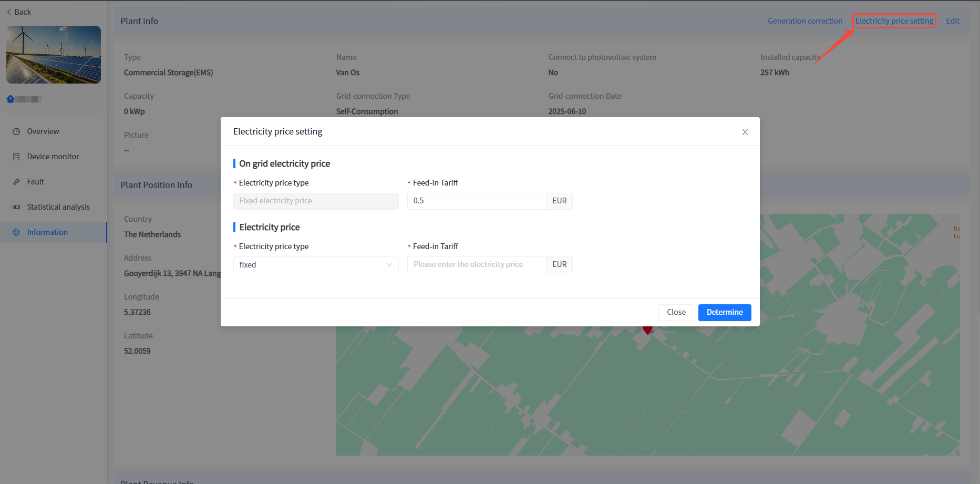Open the Statistical analysis menu item
The image size is (980, 484).
click(58, 207)
